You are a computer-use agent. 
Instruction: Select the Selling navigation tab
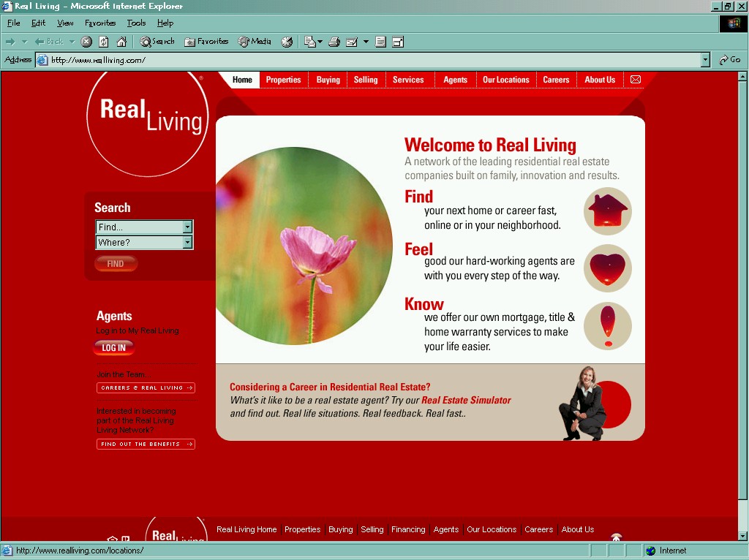tap(366, 80)
